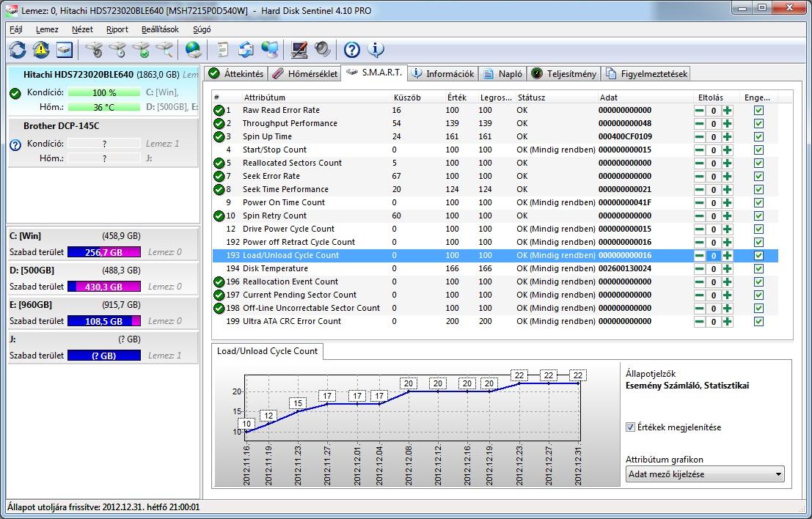Open the Beállítások menu

[160, 29]
